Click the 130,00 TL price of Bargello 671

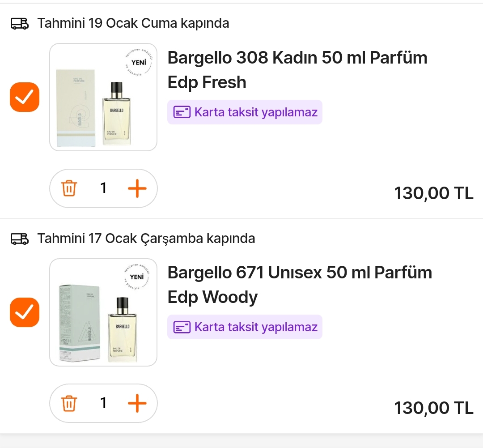click(433, 408)
